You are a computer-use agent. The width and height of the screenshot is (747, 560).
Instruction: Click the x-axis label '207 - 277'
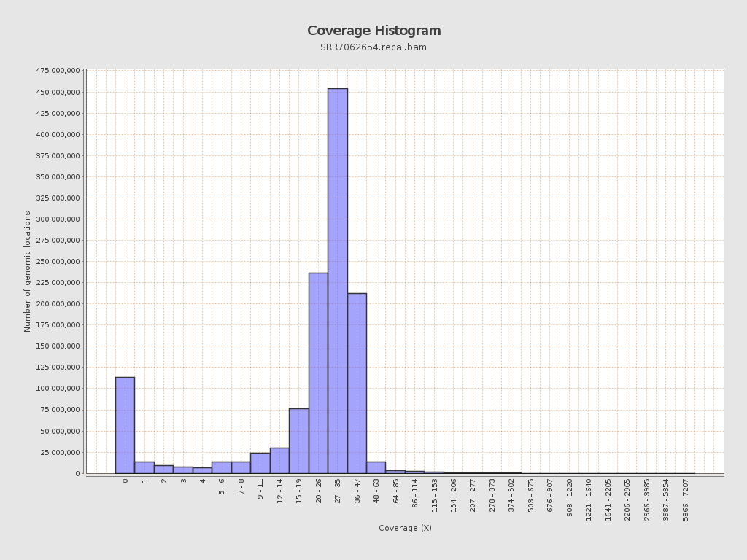(473, 495)
